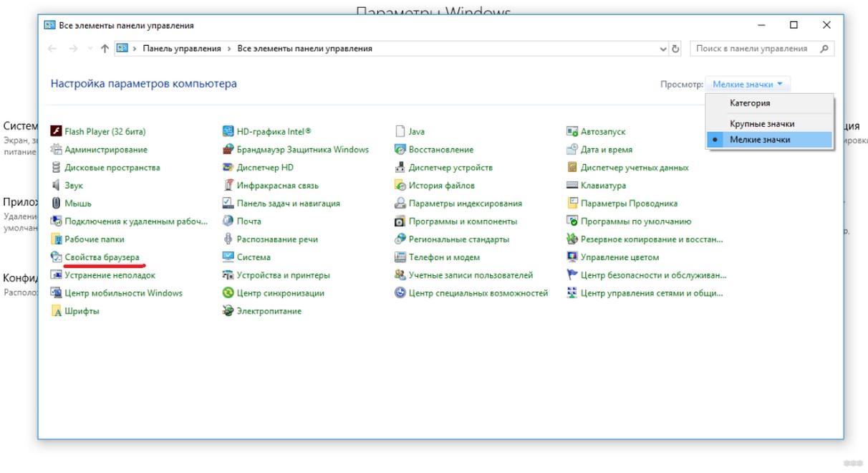The width and height of the screenshot is (868, 473).
Task: Open the Просмотр view mode dropdown
Action: pos(748,85)
